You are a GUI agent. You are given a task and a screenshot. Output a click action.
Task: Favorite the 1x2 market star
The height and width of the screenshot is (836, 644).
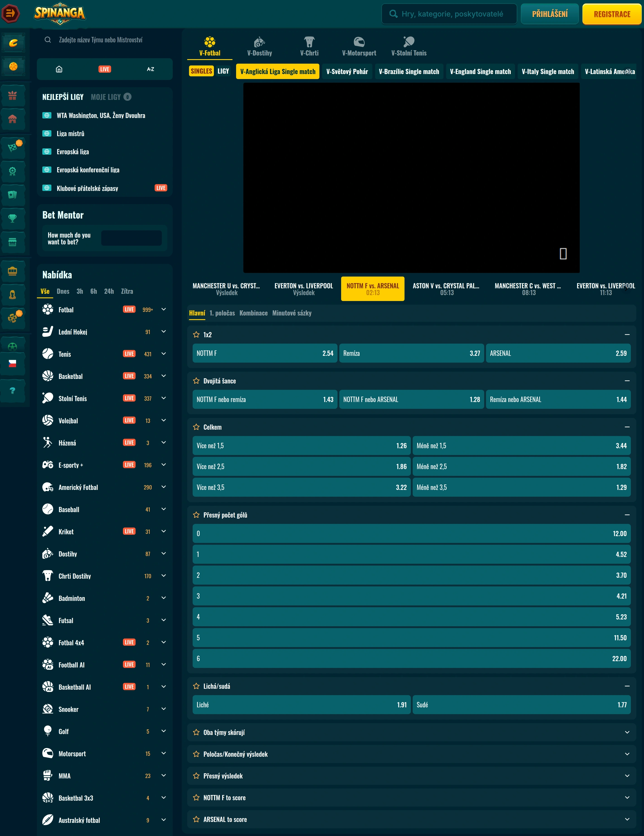pyautogui.click(x=196, y=335)
